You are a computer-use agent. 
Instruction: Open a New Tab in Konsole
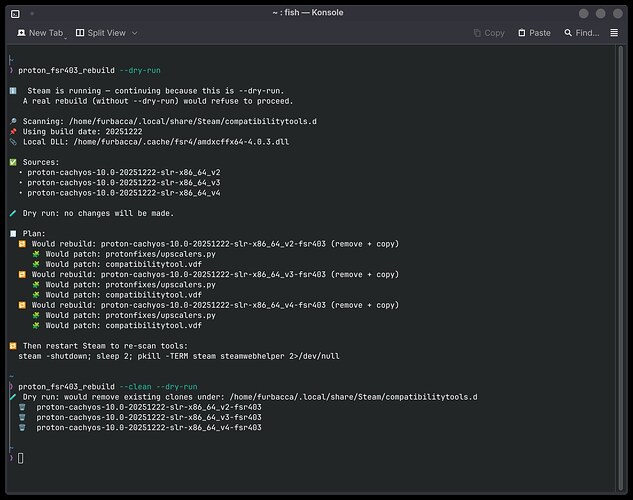40,33
